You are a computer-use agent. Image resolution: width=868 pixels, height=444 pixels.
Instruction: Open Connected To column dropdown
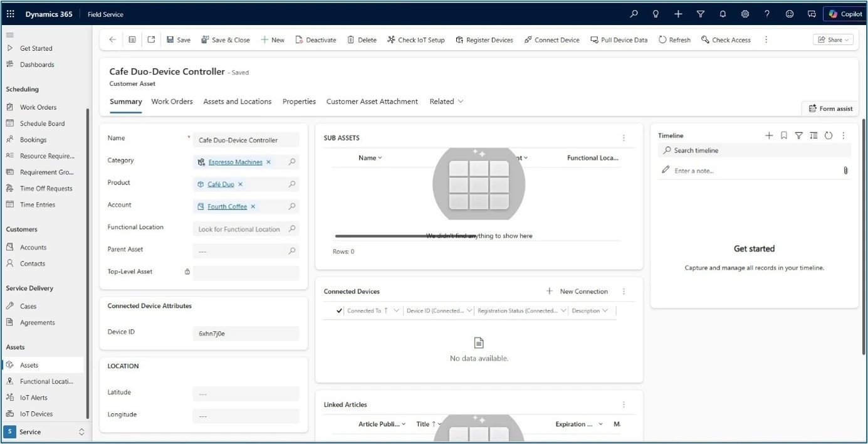[396, 310]
